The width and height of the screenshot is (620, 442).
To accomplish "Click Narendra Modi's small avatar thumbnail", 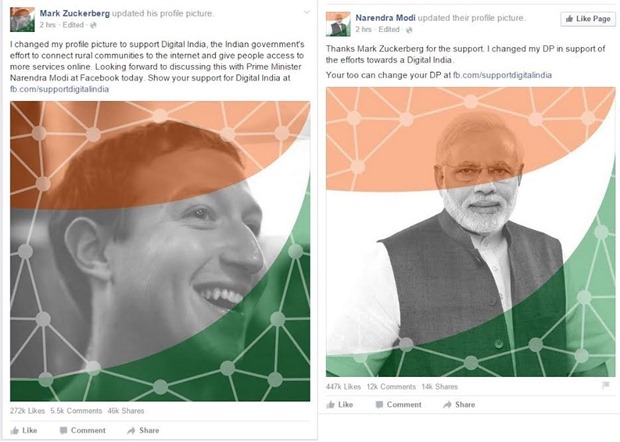I will click(338, 24).
